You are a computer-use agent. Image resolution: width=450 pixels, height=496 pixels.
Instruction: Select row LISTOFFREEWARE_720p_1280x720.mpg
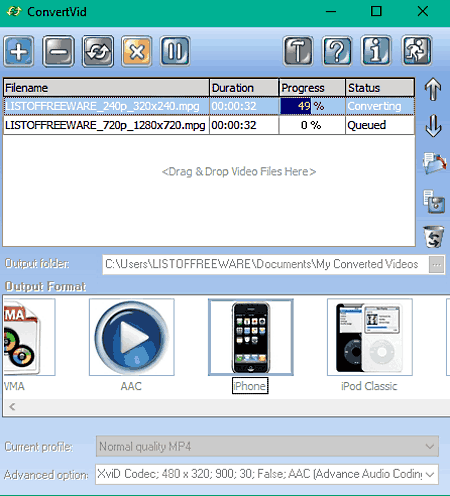point(209,125)
